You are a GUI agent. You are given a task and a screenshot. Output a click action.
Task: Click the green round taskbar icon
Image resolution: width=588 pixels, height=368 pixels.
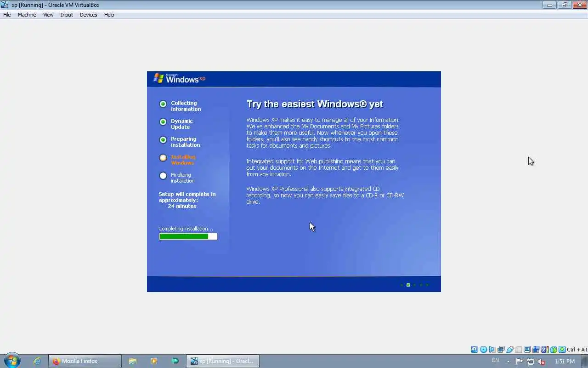175,361
